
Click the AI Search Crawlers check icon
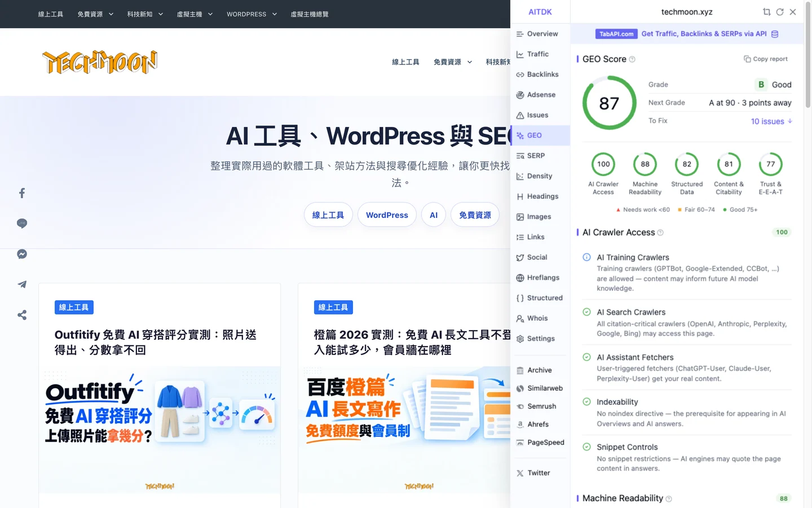click(586, 312)
